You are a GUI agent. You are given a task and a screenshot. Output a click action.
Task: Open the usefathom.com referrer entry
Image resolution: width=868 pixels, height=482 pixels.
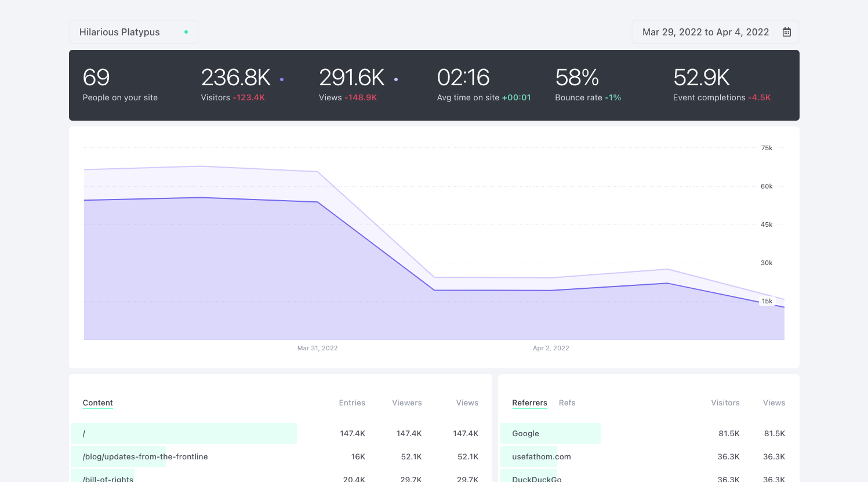(x=541, y=456)
